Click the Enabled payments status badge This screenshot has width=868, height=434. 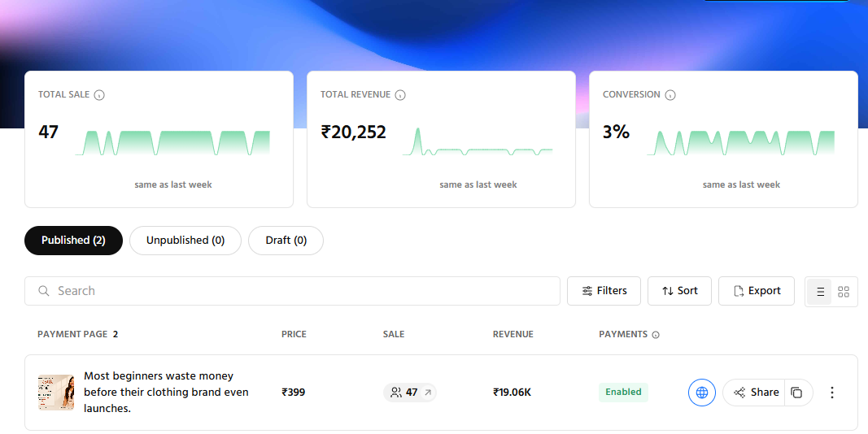point(623,392)
